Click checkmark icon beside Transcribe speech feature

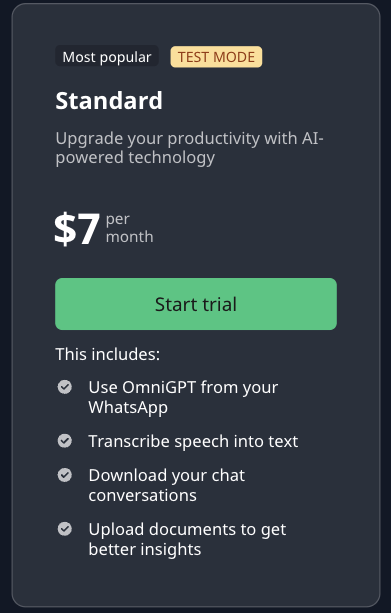(65, 441)
